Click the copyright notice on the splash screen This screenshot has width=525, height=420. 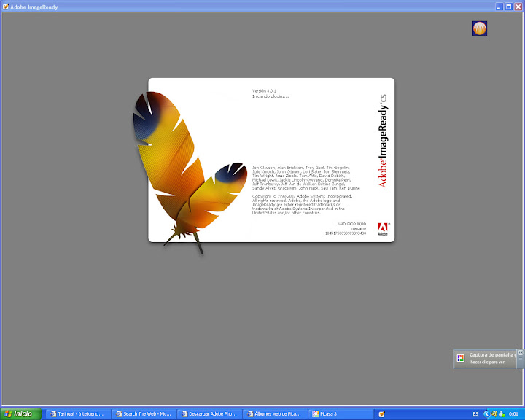(x=303, y=204)
